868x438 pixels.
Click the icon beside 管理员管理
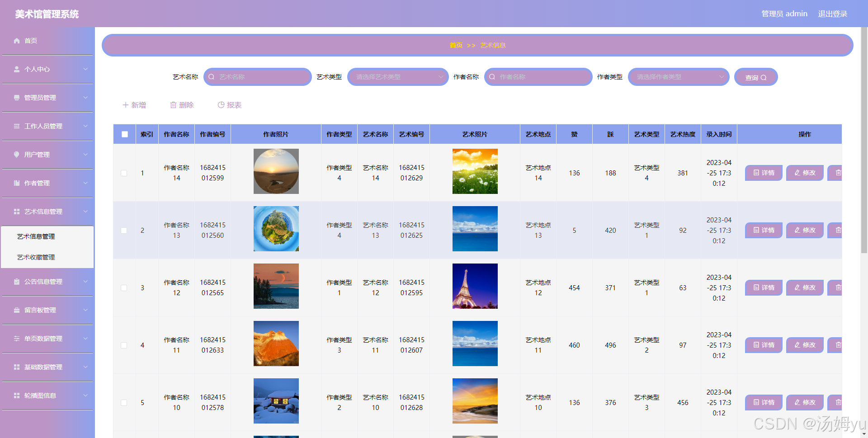(17, 98)
